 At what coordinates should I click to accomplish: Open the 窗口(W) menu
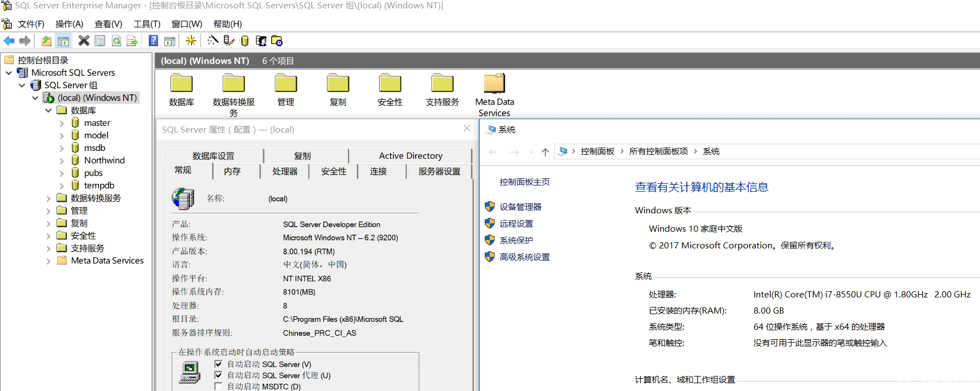point(187,24)
